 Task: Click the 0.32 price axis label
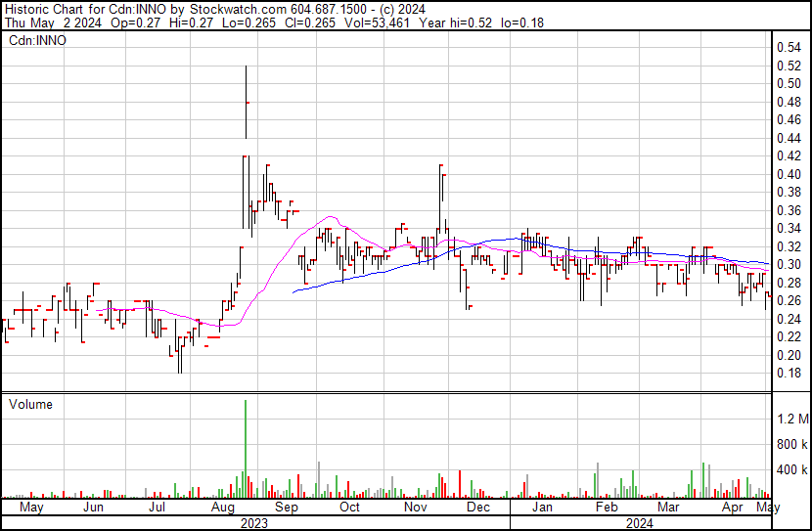(789, 246)
